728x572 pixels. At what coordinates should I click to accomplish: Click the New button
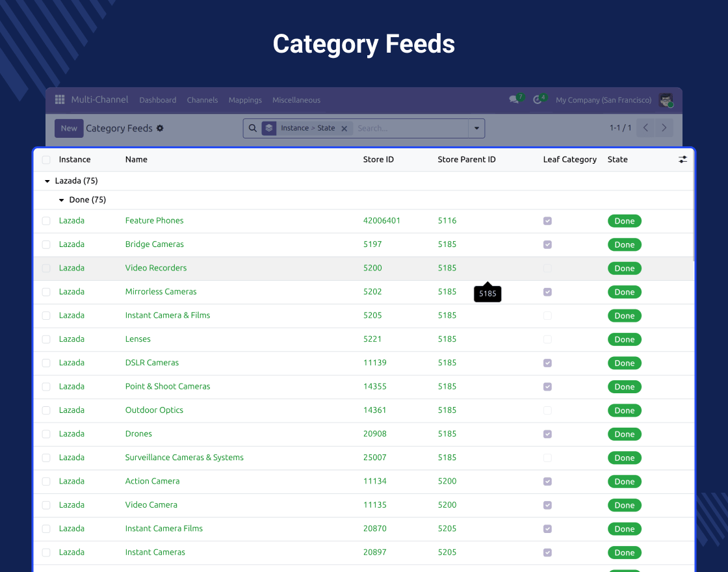point(69,128)
